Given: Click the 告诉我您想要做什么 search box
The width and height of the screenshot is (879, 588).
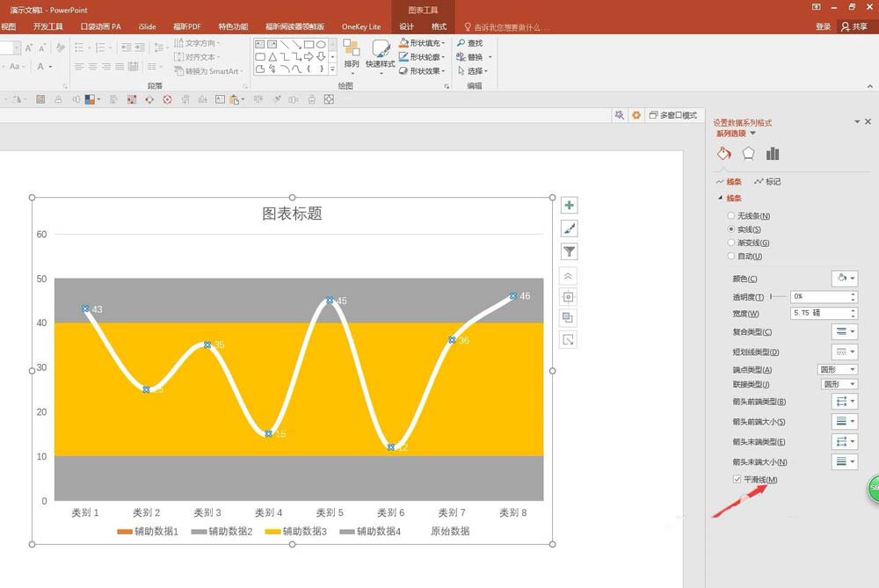Looking at the screenshot, I should click(x=507, y=27).
